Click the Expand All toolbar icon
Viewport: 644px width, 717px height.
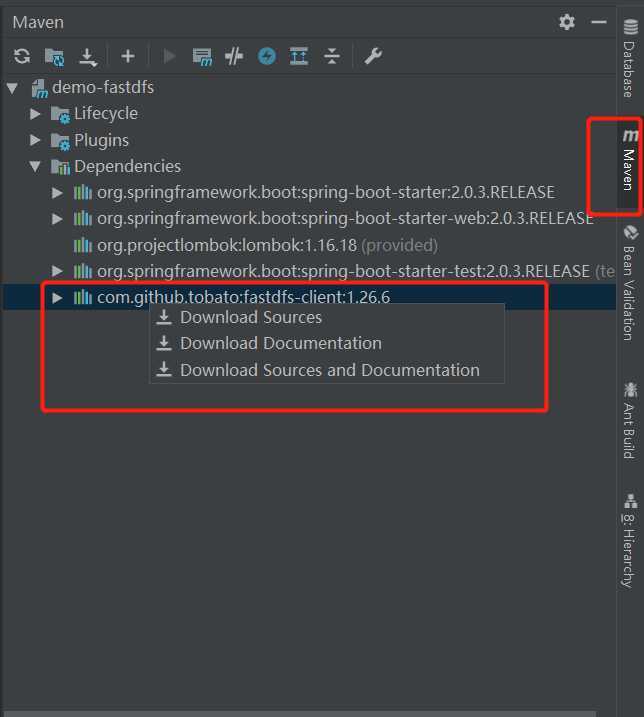pos(299,56)
